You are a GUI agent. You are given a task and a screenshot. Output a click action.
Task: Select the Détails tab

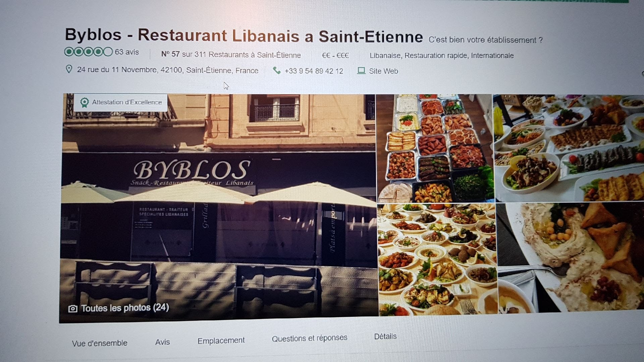pos(385,336)
